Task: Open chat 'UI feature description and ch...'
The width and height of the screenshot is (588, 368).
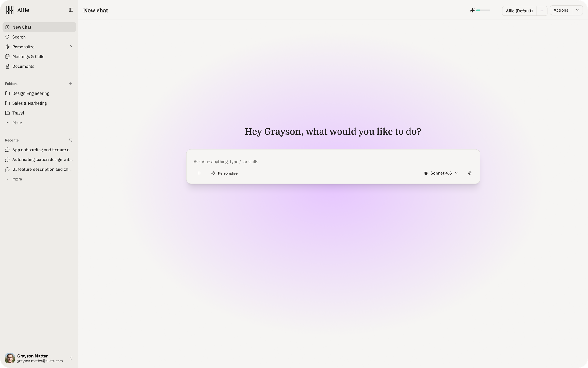Action: [x=39, y=169]
